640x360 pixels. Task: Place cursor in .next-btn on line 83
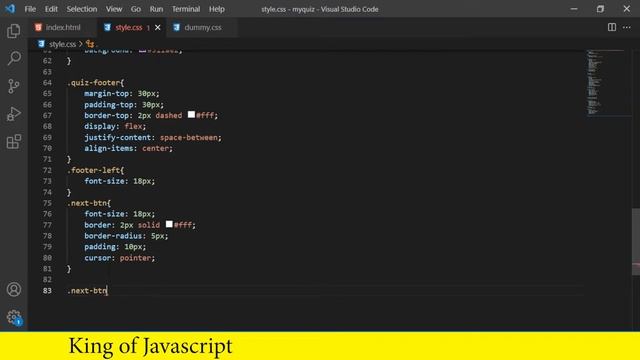(87, 291)
